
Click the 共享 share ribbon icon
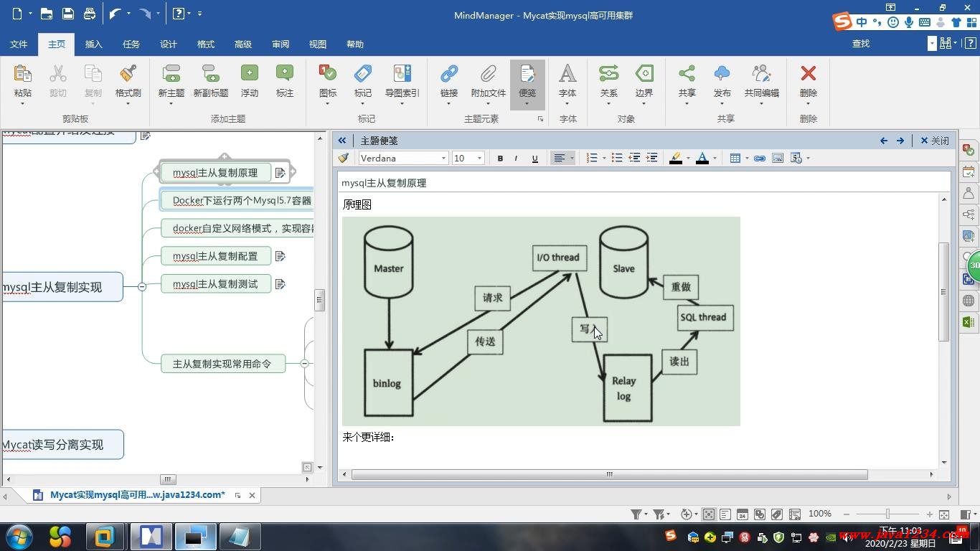(x=687, y=75)
